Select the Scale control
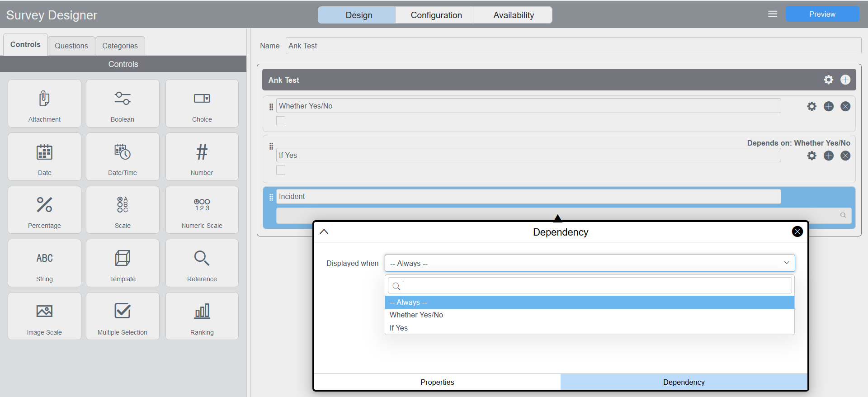 pos(123,210)
